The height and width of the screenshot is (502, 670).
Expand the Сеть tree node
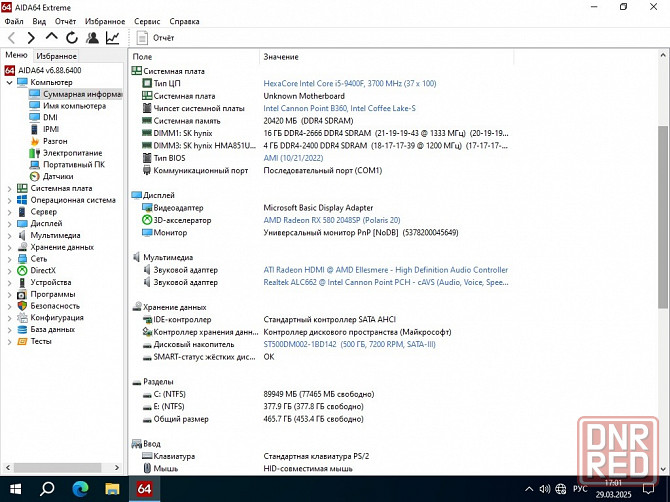pos(9,259)
